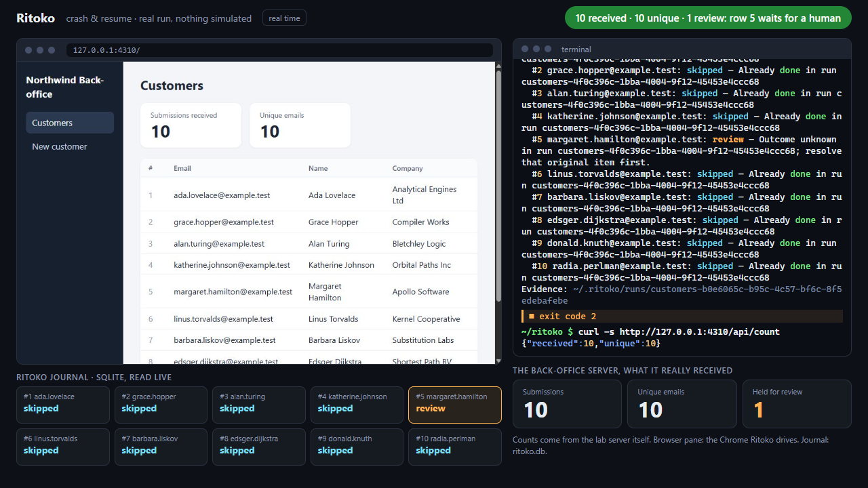868x488 pixels.
Task: Select grace.hopper@example.test table cell
Action: click(x=224, y=222)
